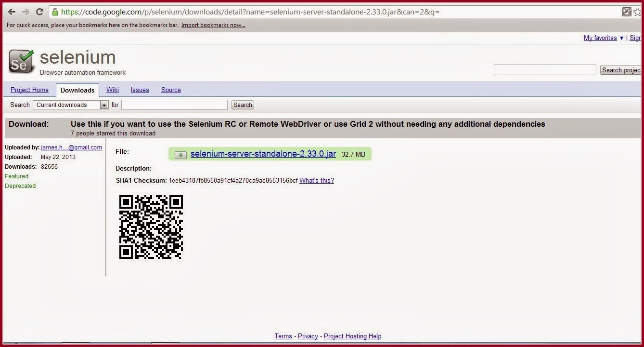
Task: Download selenium-server-standalone-2.33.0.jar file link
Action: coord(263,154)
